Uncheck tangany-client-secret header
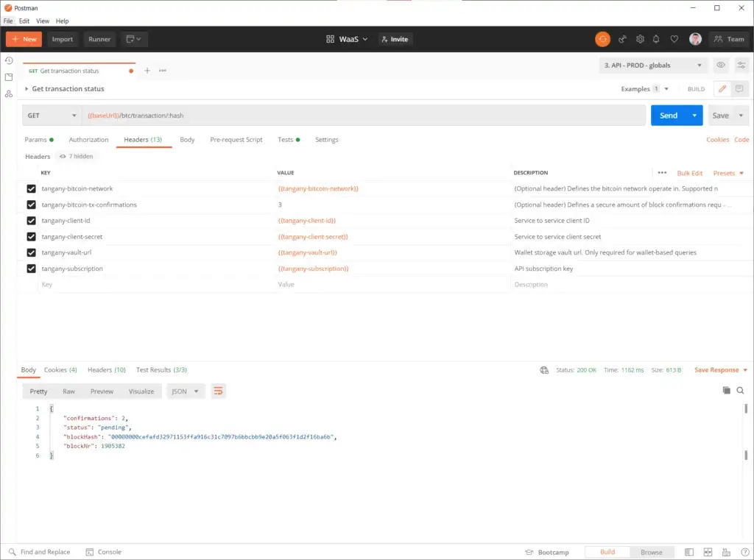 coord(31,236)
